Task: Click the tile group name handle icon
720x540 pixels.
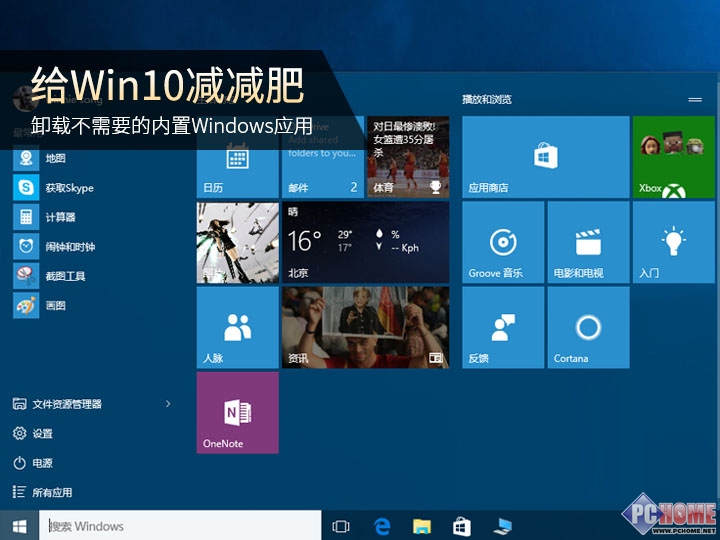Action: 695,100
